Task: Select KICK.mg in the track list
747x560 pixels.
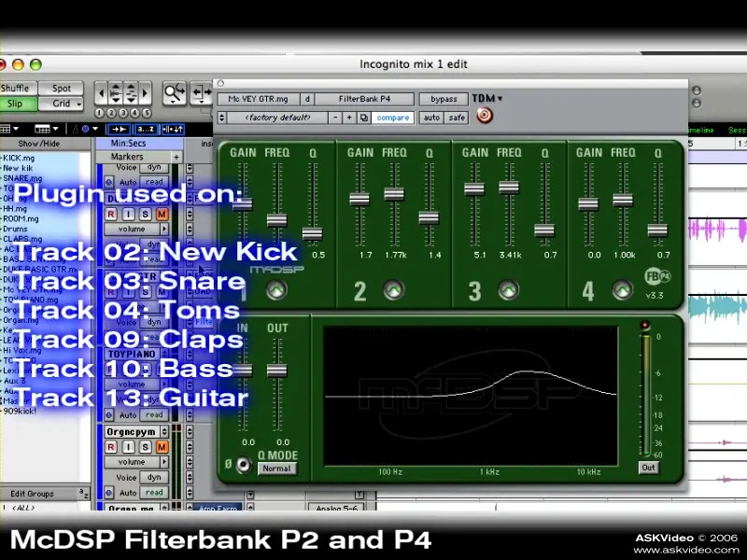Action: click(19, 158)
